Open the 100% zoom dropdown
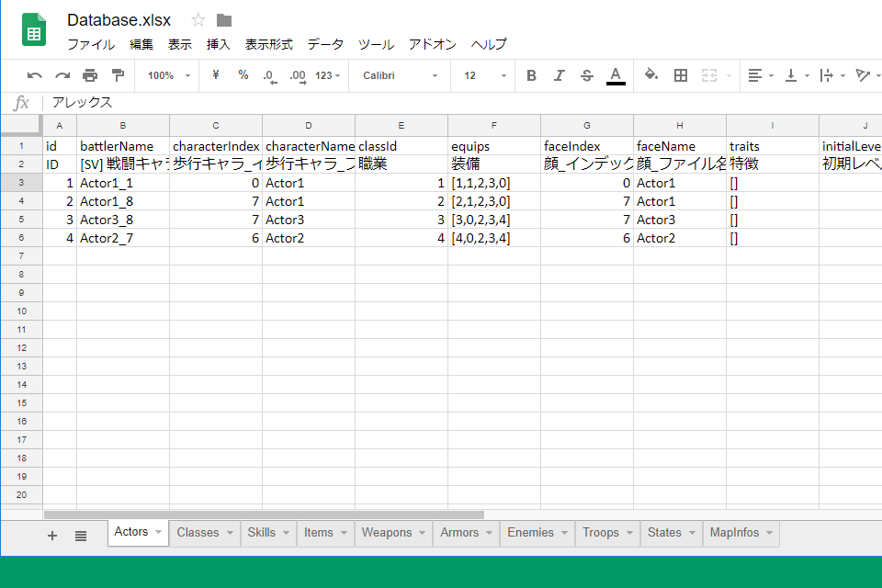882x588 pixels. [x=169, y=75]
